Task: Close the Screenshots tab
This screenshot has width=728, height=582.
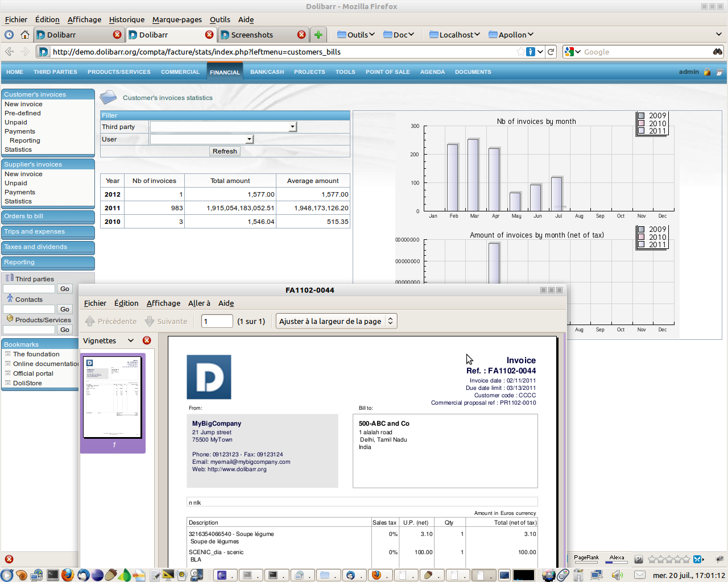Action: 301,35
